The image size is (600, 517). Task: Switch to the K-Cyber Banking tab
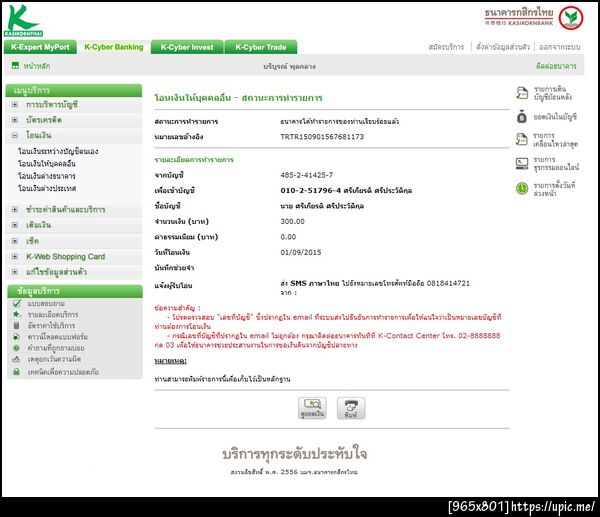[x=114, y=47]
